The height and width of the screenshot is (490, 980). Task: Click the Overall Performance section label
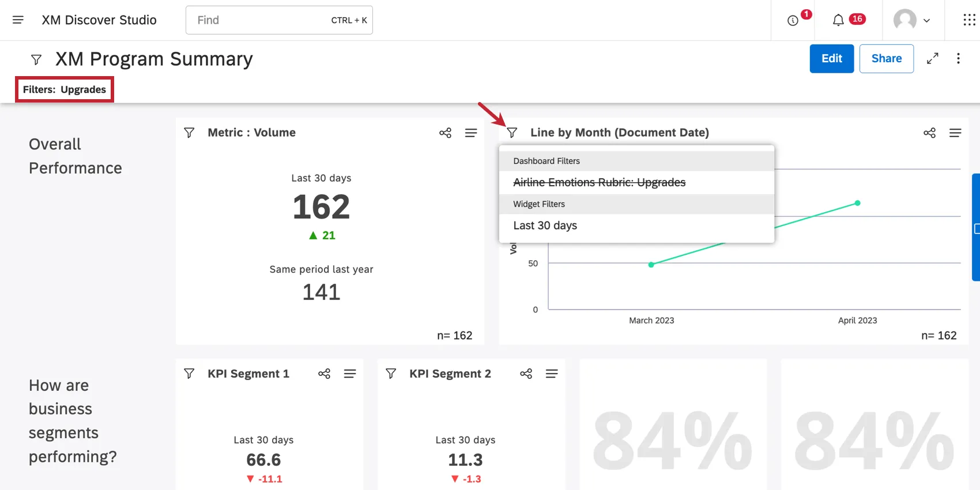pyautogui.click(x=76, y=156)
